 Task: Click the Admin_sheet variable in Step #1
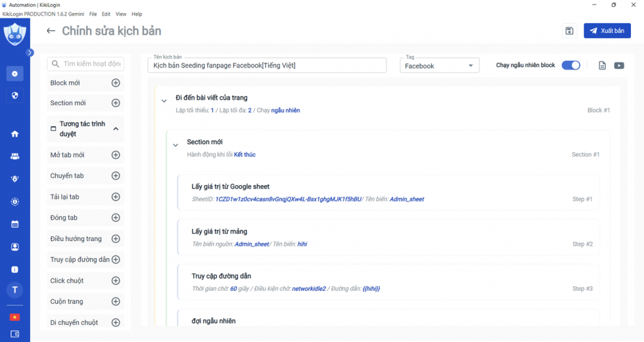coord(407,200)
